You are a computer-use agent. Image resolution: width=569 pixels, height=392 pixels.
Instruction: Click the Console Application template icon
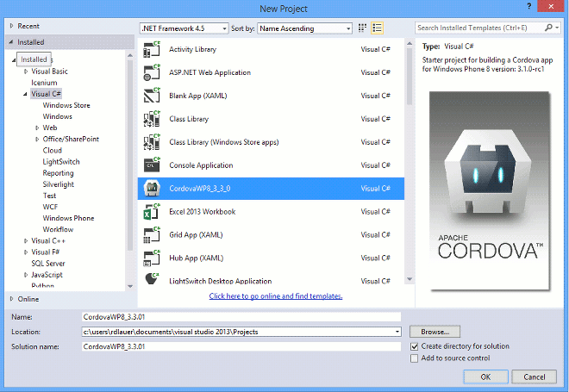(x=152, y=165)
